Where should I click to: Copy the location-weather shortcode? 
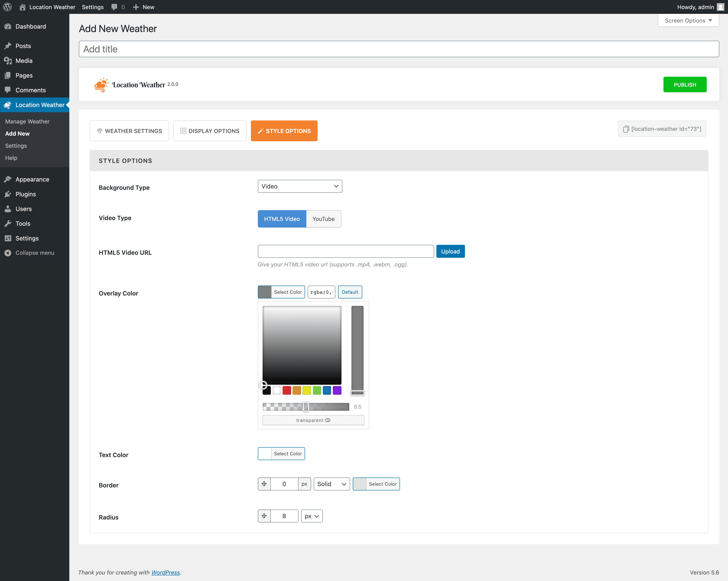[662, 129]
